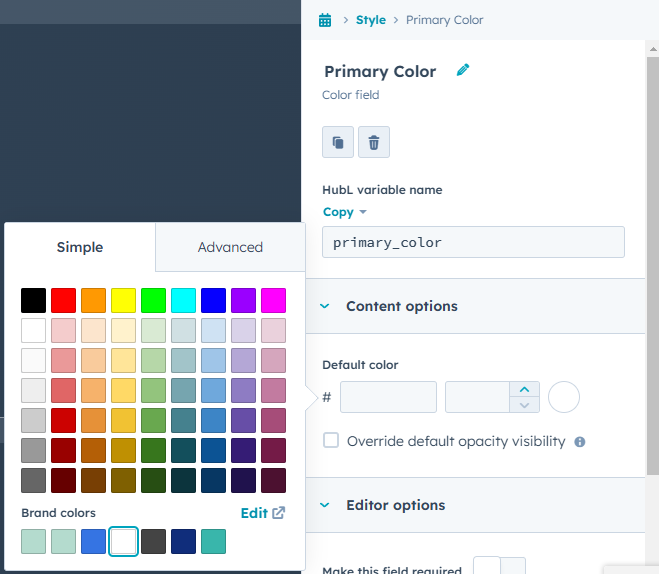659x574 pixels.
Task: Enable Override default opacity visibility checkbox
Action: (x=331, y=440)
